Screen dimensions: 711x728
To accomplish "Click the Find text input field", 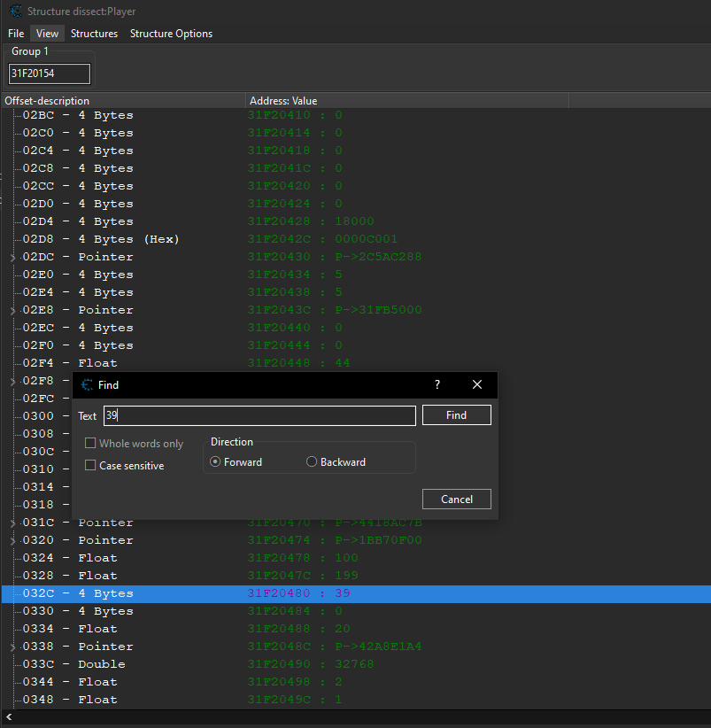I will (x=259, y=416).
